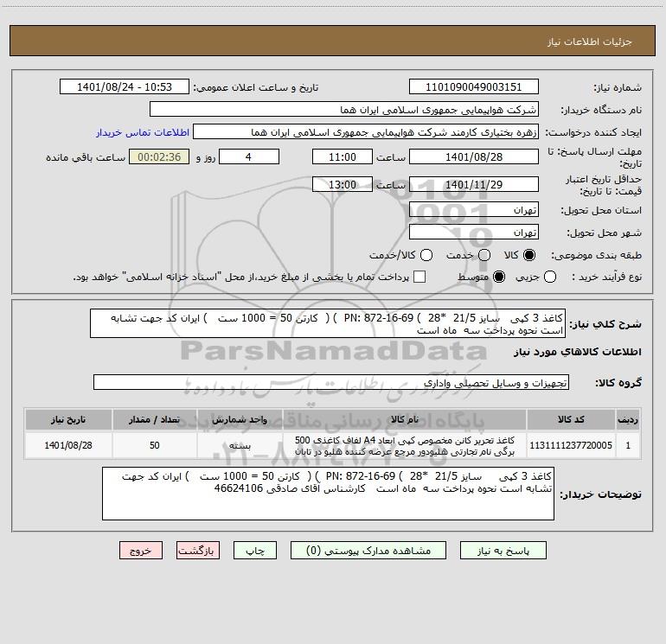Click the شهر محل تحویل field
The width and height of the screenshot is (666, 644).
click(x=473, y=233)
